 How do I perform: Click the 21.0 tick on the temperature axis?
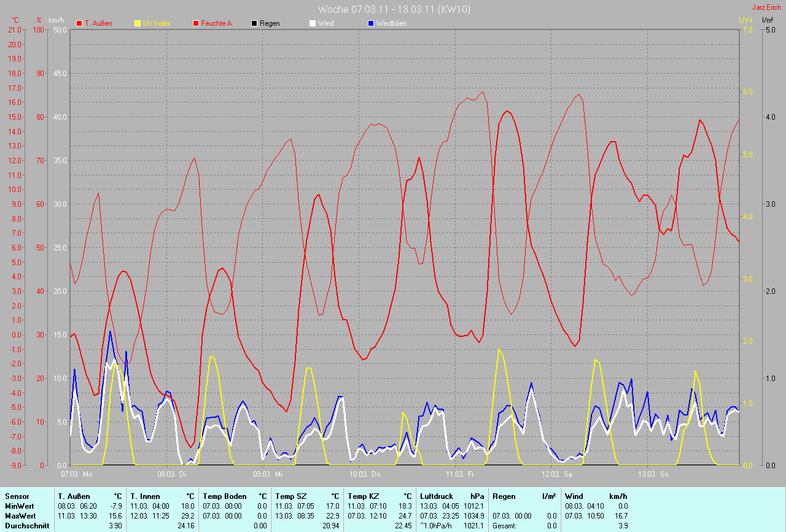pyautogui.click(x=14, y=29)
